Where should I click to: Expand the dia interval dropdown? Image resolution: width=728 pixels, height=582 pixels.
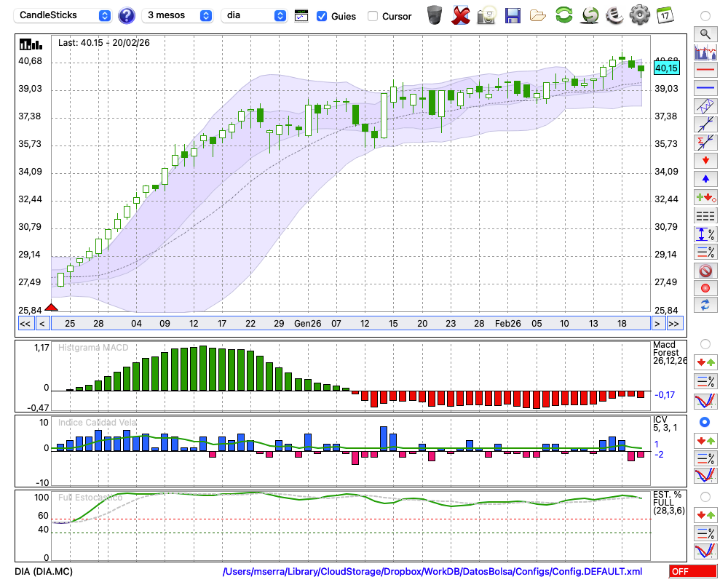point(254,15)
